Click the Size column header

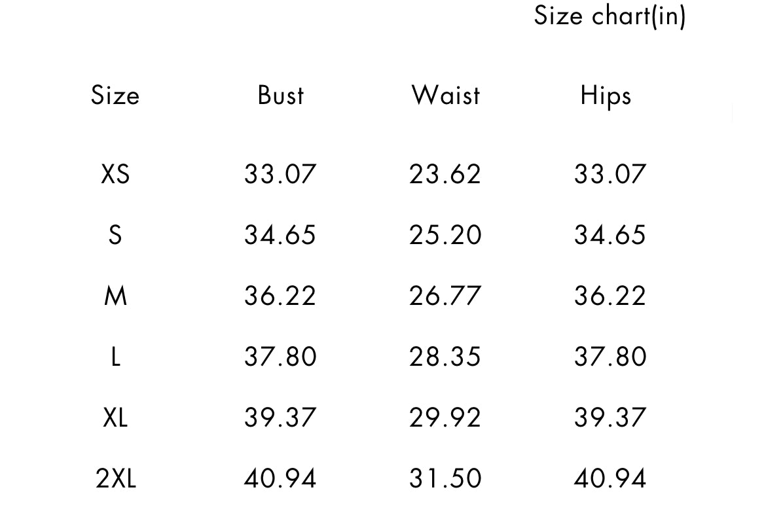(115, 96)
